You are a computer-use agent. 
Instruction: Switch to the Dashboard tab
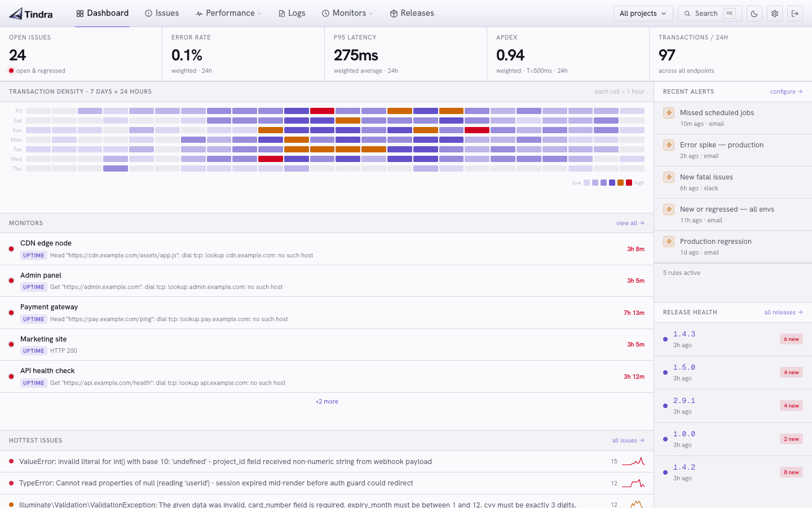pyautogui.click(x=103, y=13)
